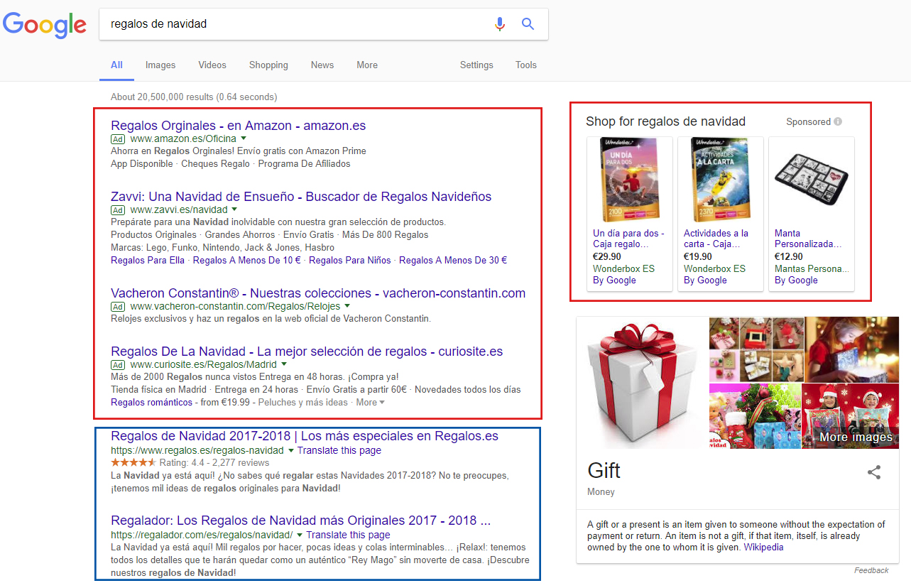Click the Sponsored info icon
The image size is (911, 588).
pyautogui.click(x=838, y=121)
